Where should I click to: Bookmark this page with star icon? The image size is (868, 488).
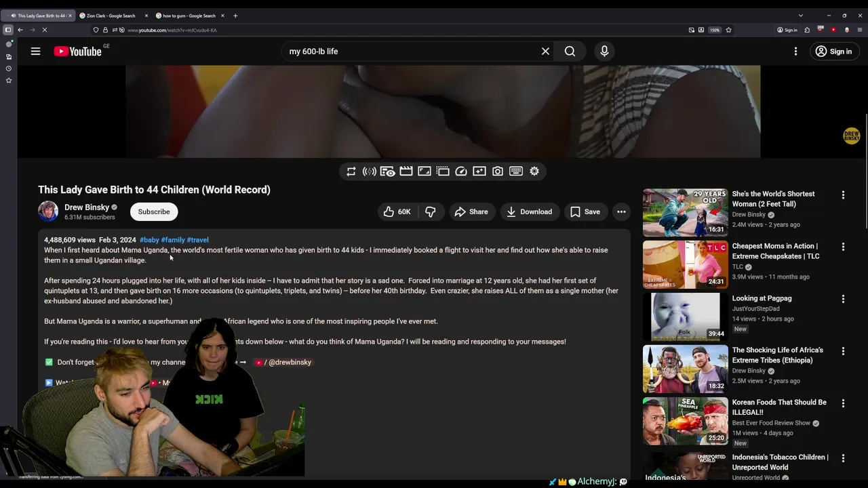pyautogui.click(x=728, y=30)
